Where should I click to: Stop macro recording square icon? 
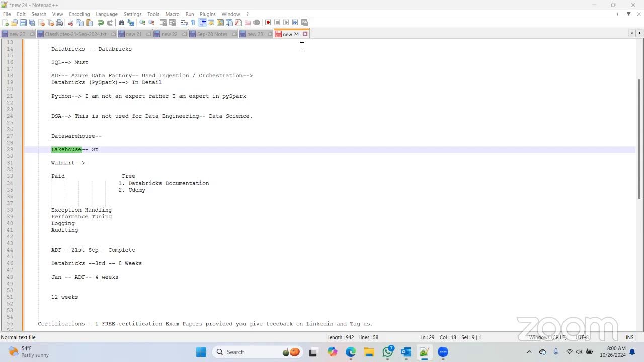tap(277, 22)
